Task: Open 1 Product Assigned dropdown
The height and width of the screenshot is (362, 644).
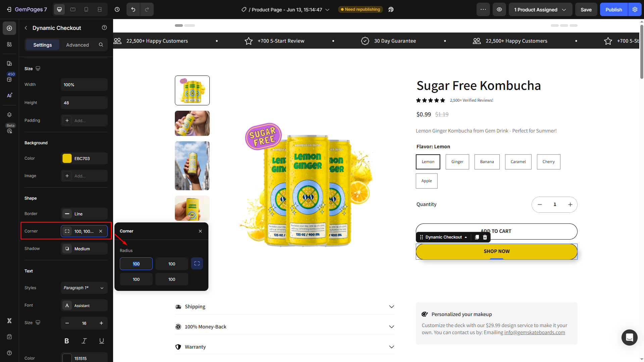Action: tap(540, 9)
